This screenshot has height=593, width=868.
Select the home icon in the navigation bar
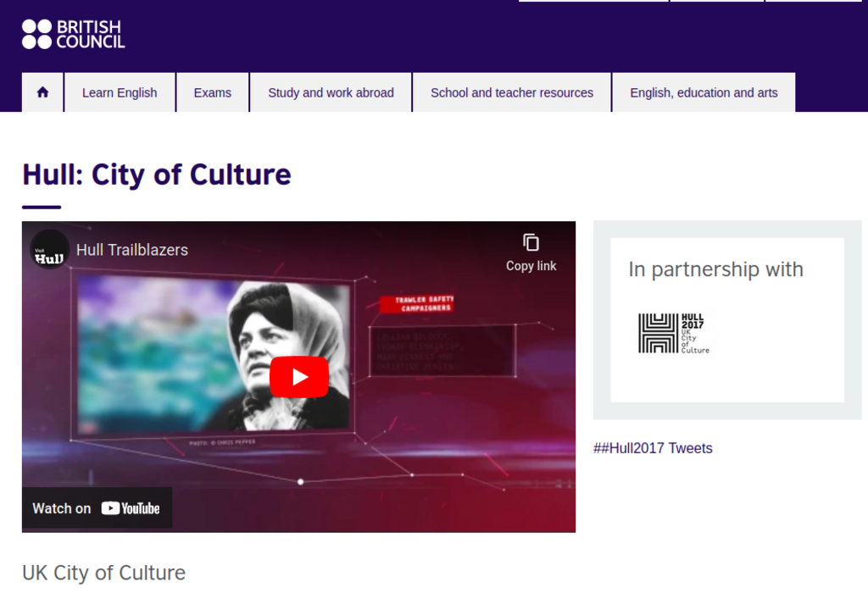click(42, 91)
